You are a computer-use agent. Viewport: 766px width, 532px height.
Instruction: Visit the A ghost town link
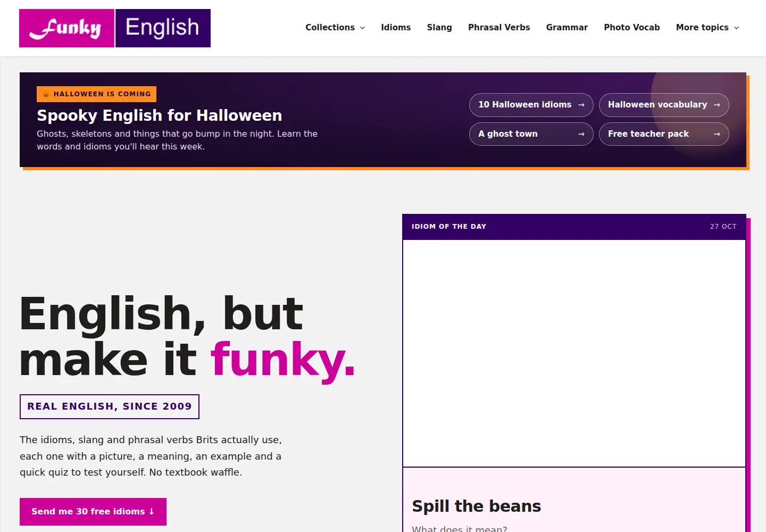pos(531,134)
